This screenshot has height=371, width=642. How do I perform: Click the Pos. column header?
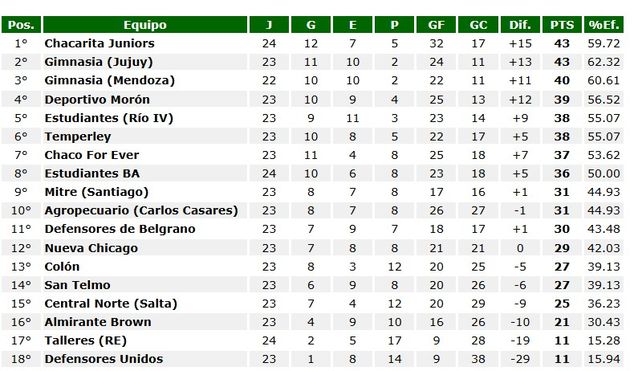point(21,25)
